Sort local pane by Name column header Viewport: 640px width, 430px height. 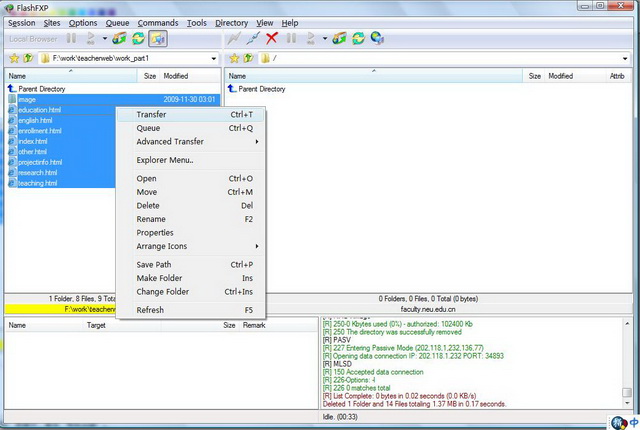(71, 76)
